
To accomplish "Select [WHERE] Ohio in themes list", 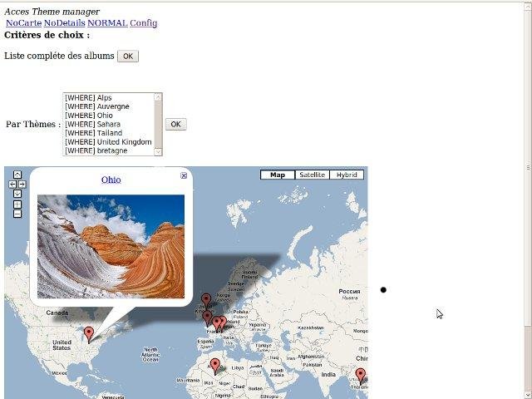I will tap(109, 116).
